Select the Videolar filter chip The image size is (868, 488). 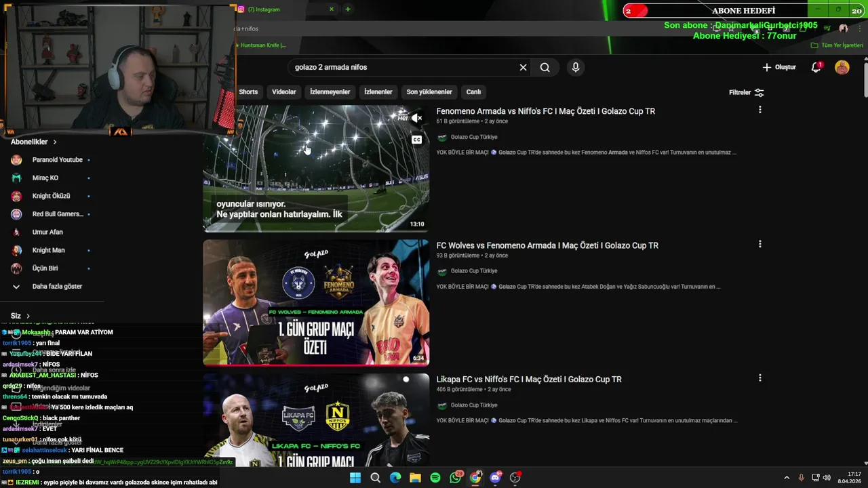[284, 92]
